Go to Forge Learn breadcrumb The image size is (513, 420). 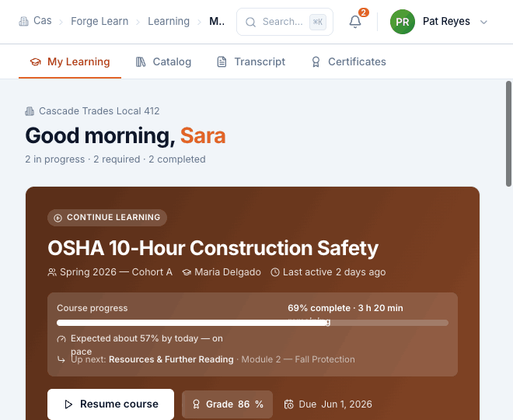coord(99,21)
